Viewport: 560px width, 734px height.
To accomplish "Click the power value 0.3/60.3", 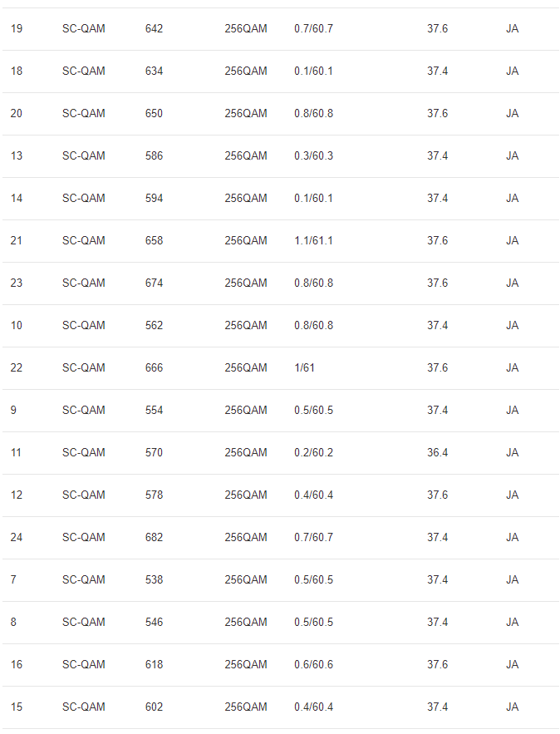I will (313, 156).
